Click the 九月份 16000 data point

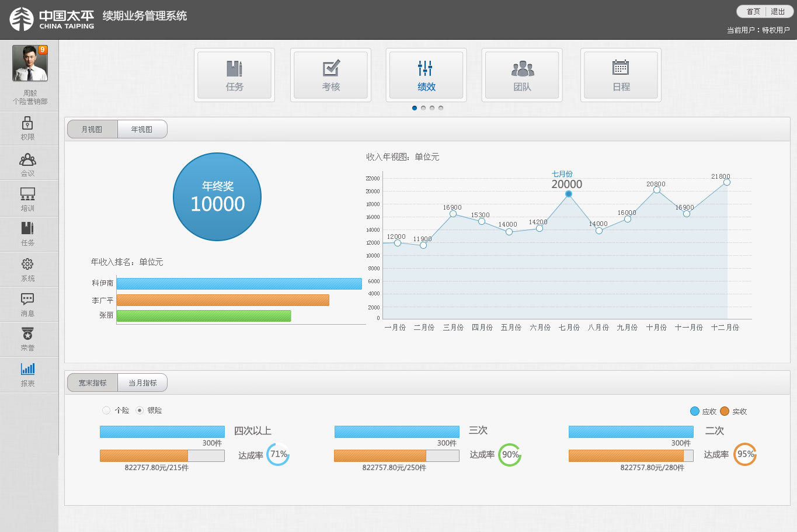[x=628, y=219]
